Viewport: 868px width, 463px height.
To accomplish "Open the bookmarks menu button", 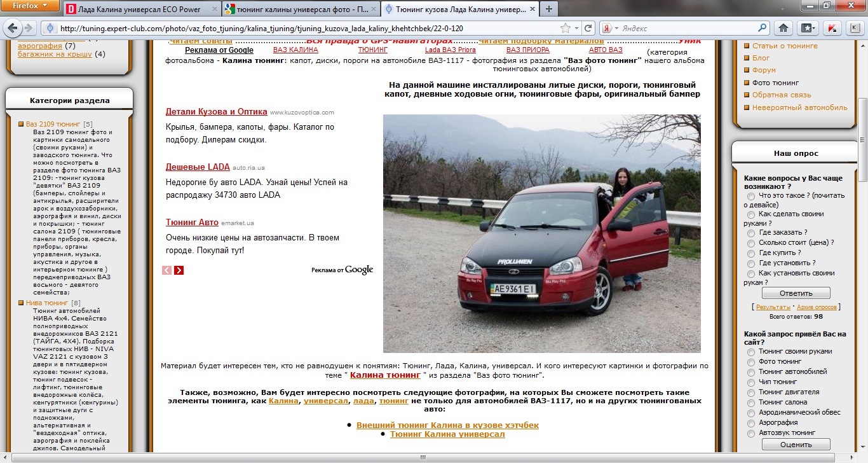I will pos(807,29).
